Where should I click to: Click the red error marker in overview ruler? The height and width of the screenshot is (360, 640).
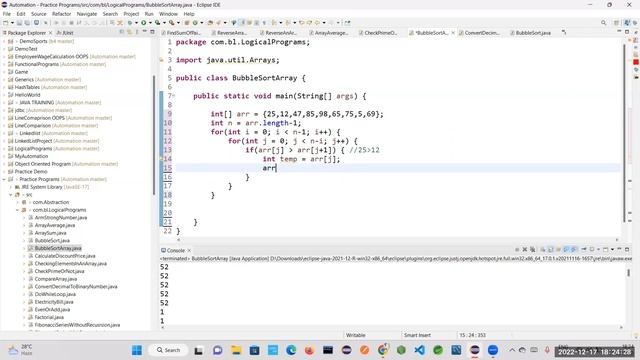click(636, 62)
